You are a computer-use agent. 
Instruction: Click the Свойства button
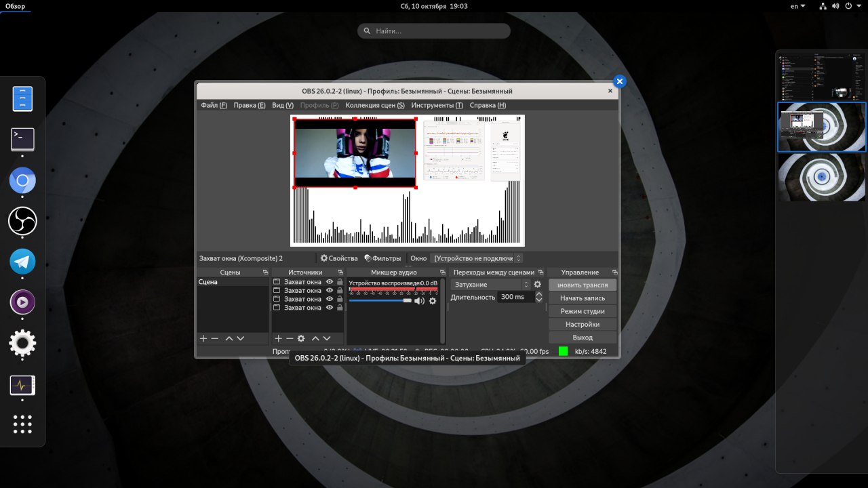click(339, 258)
